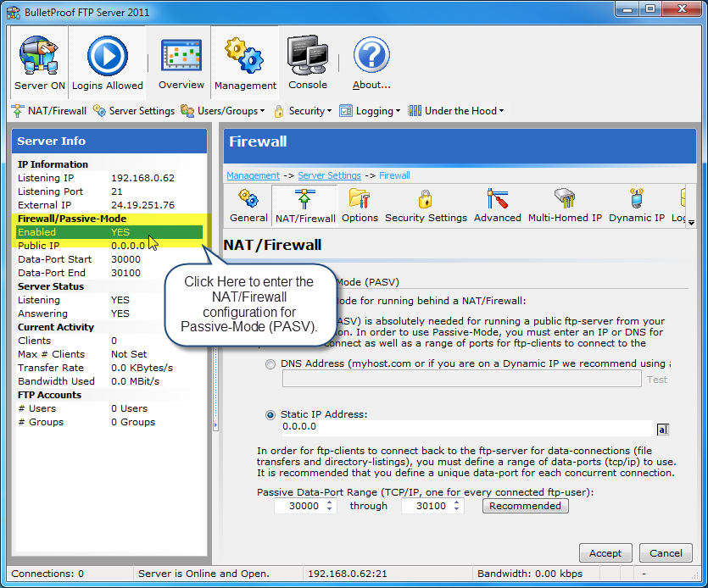This screenshot has width=708, height=588.
Task: Click the Static IP Address input field
Action: coord(467,428)
